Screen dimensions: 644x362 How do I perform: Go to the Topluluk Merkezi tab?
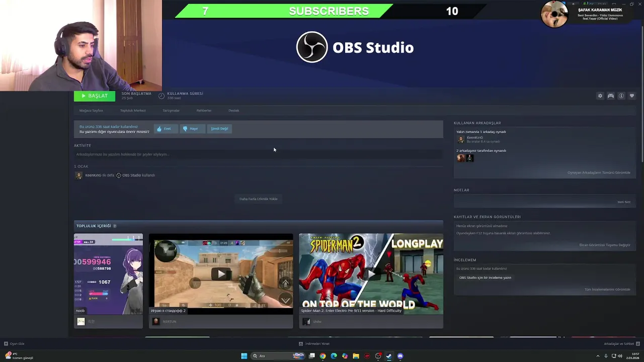[133, 111]
